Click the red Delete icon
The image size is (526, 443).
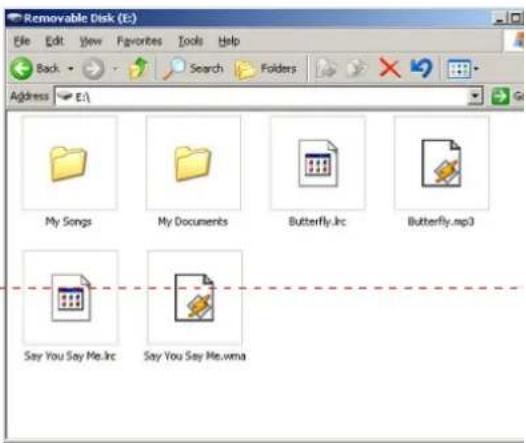389,68
